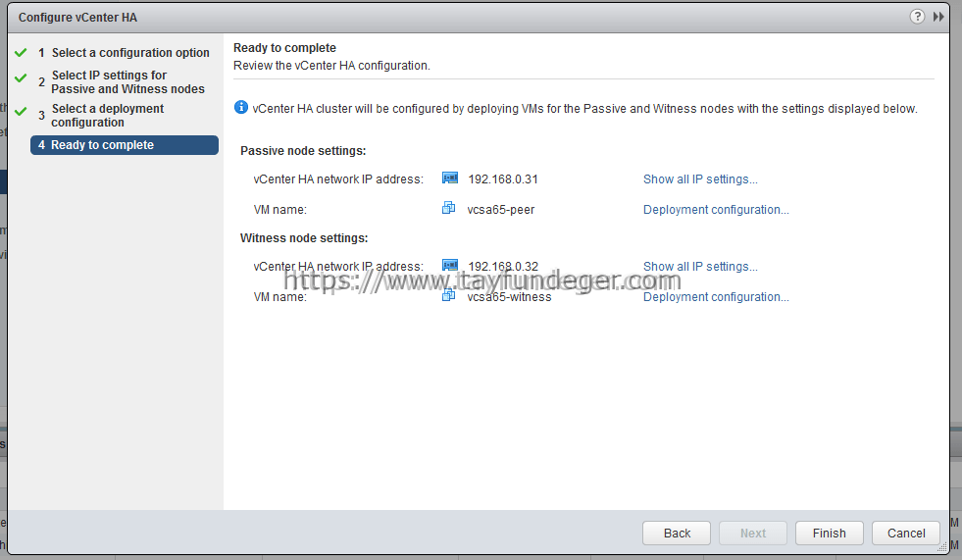962x560 pixels.
Task: Click the double-arrow expand icon in title bar
Action: [x=938, y=17]
